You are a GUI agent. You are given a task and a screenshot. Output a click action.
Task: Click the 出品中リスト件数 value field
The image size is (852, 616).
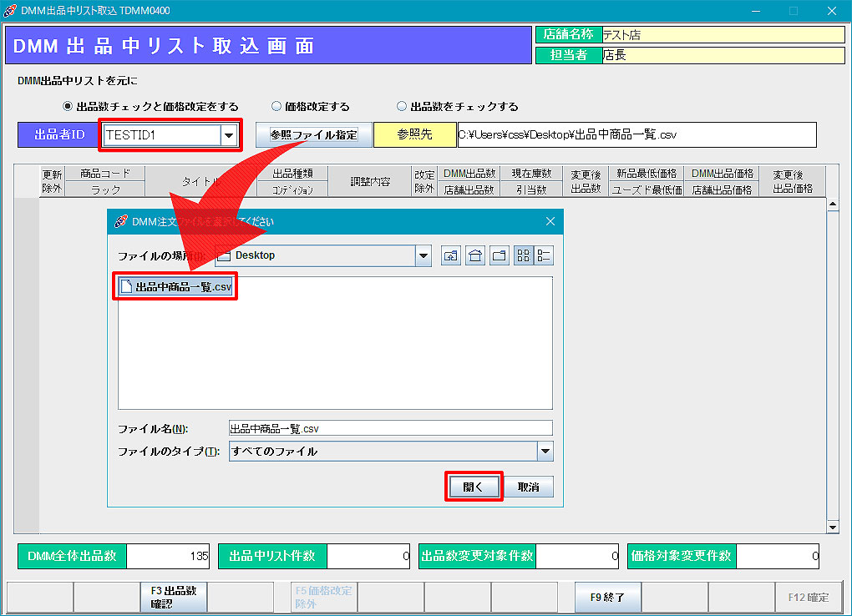[x=368, y=556]
